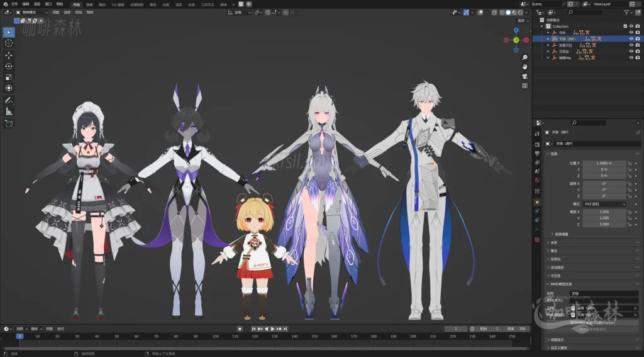Open the World properties tab
This screenshot has height=357, width=644.
537,180
